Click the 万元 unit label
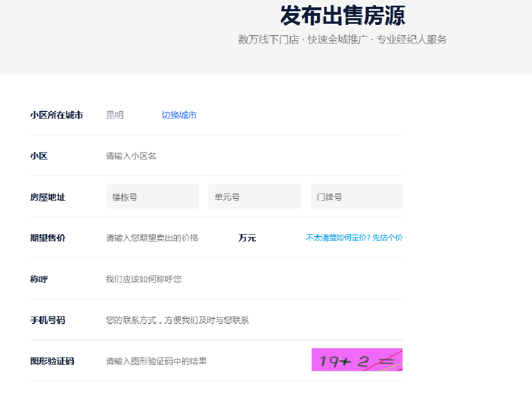The image size is (532, 397). (x=247, y=238)
